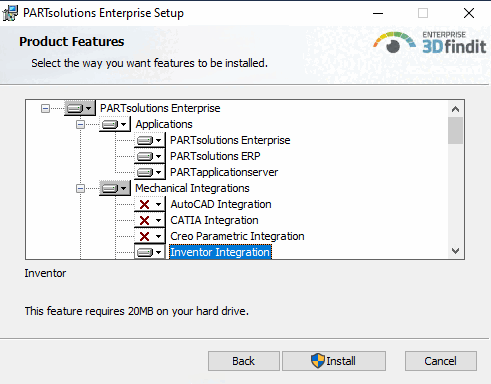Viewport: 491px width, 384px height.
Task: Open feature dropdown for root PARTsolutions Enterprise
Action: click(80, 108)
